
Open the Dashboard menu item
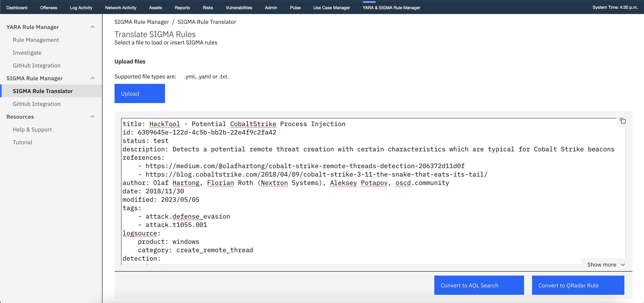click(17, 7)
